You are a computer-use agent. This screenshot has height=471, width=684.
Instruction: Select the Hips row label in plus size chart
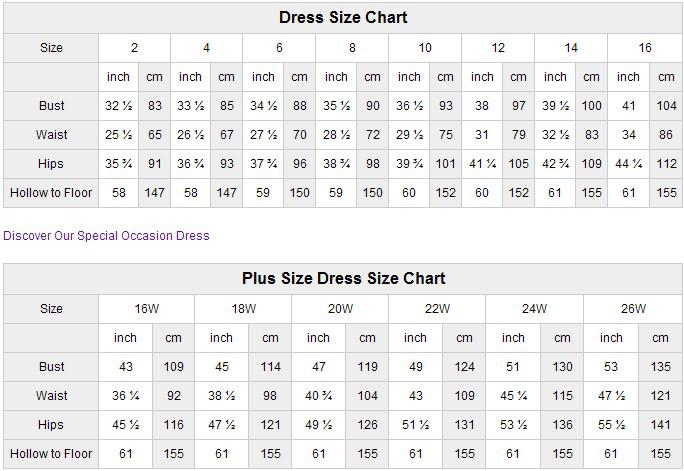coord(51,425)
